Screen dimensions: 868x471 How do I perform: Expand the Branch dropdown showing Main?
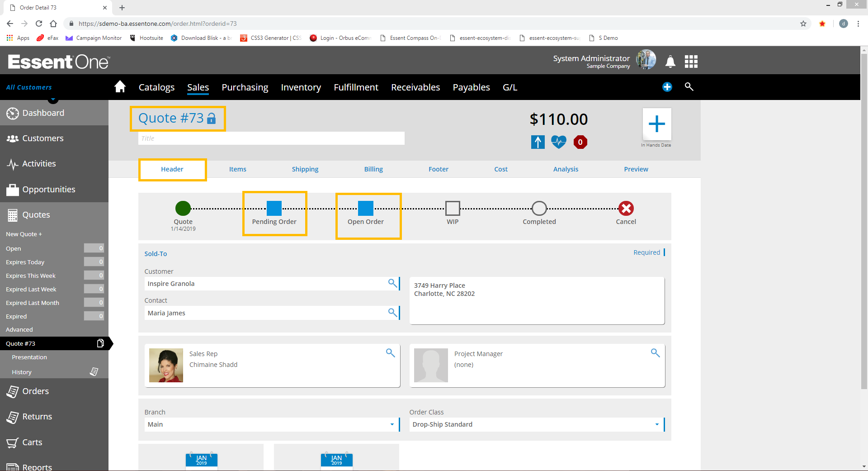pos(272,424)
